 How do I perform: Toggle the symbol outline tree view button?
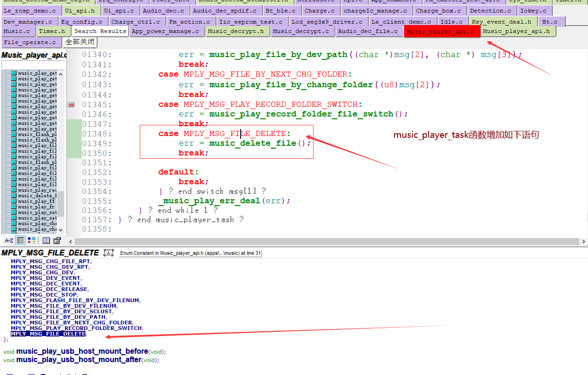[x=20, y=240]
